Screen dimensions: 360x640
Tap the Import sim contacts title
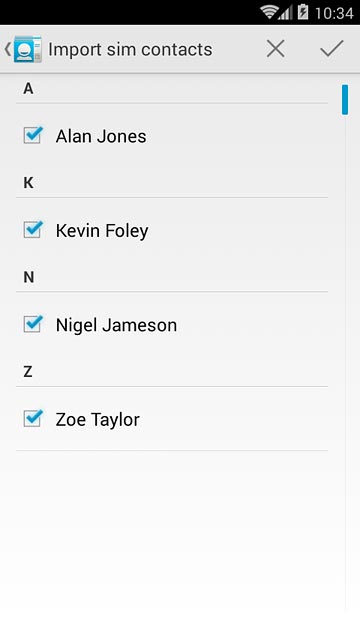(130, 49)
